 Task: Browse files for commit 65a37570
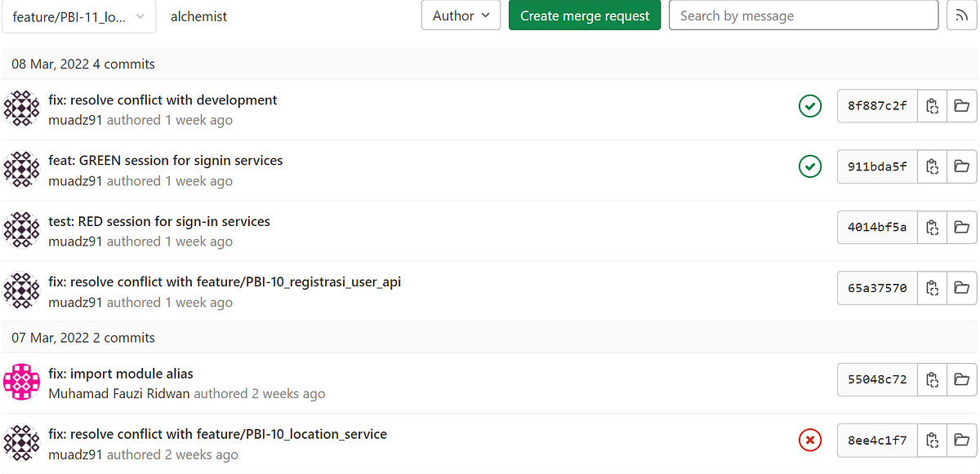point(961,288)
